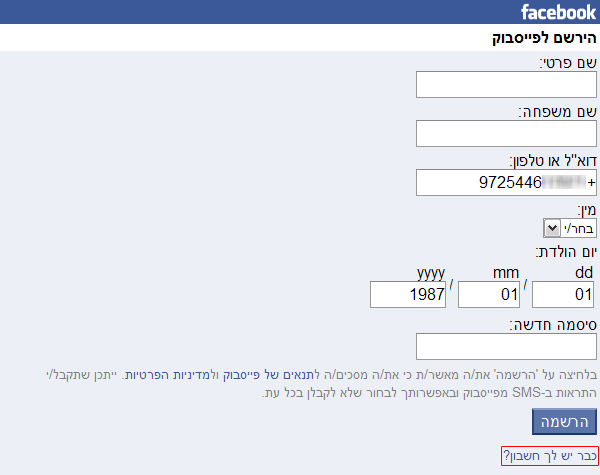
Task: Click the 'מין' gender label
Action: 587,209
